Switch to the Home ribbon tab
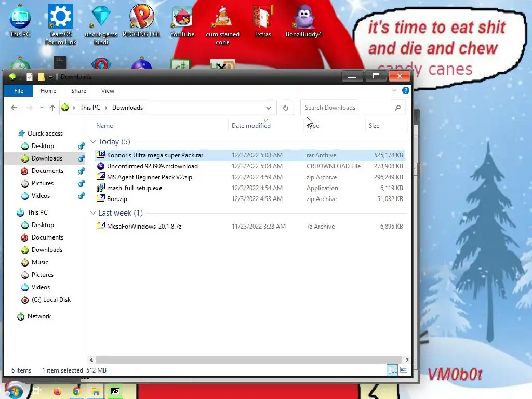532x399 pixels. click(48, 91)
